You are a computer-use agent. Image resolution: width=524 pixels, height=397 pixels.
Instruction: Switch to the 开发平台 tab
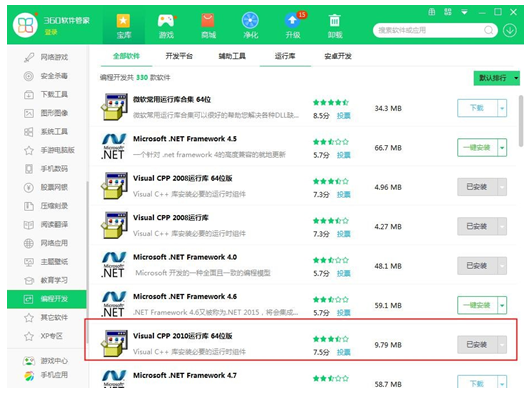click(x=179, y=56)
